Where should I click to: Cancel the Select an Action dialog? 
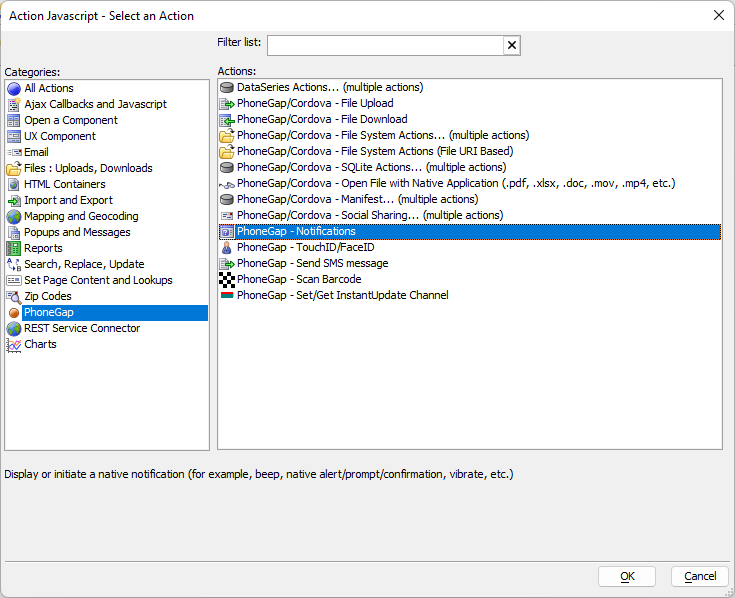(700, 576)
